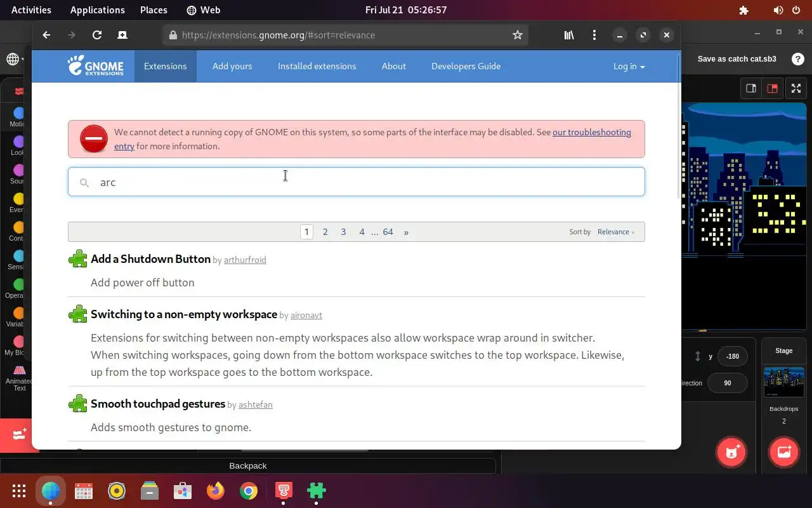
Task: Open the Developers Guide tab
Action: (466, 66)
